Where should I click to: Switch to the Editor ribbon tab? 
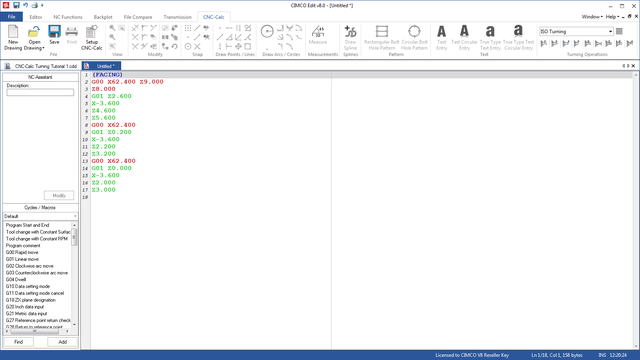36,17
